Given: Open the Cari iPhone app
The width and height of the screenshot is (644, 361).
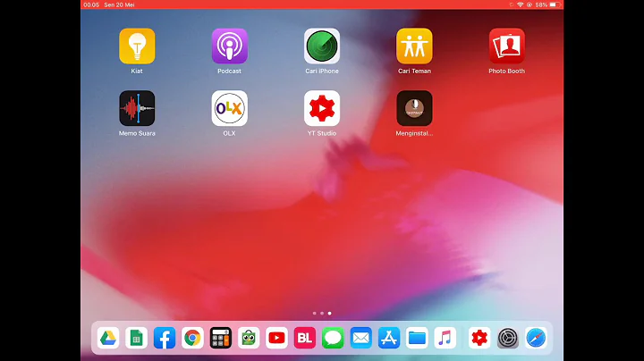Looking at the screenshot, I should point(322,46).
